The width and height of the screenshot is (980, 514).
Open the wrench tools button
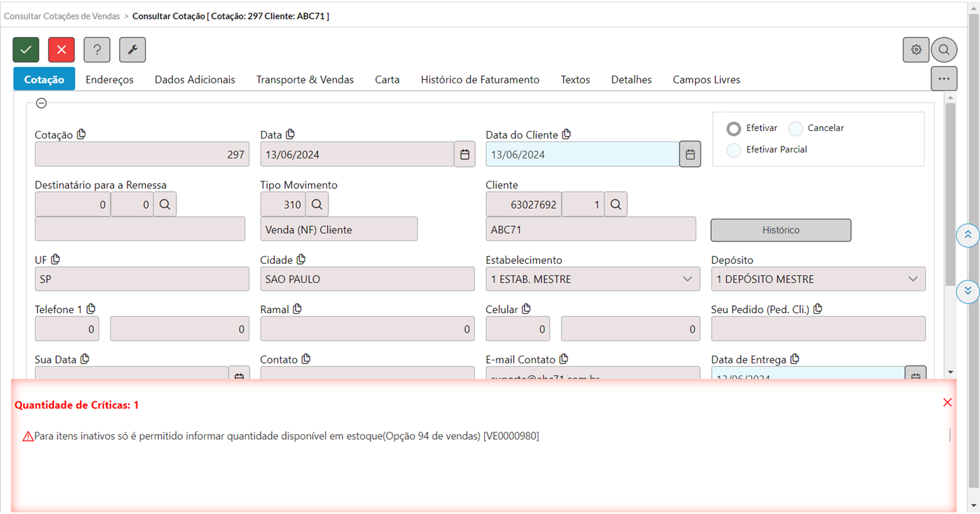(132, 50)
